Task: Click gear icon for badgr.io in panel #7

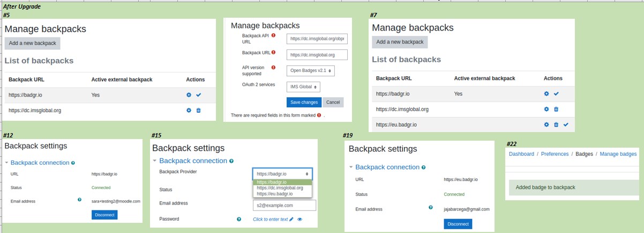Action: (x=546, y=93)
